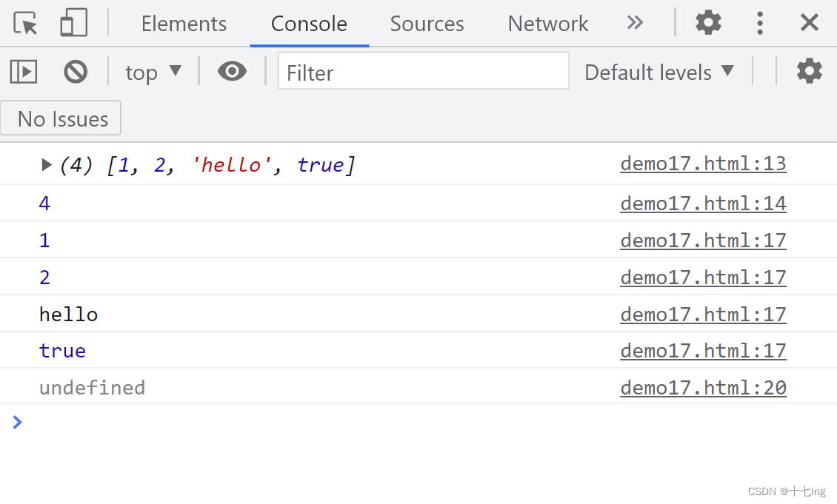Viewport: 837px width, 504px height.
Task: Open the top context dropdown
Action: [x=153, y=72]
